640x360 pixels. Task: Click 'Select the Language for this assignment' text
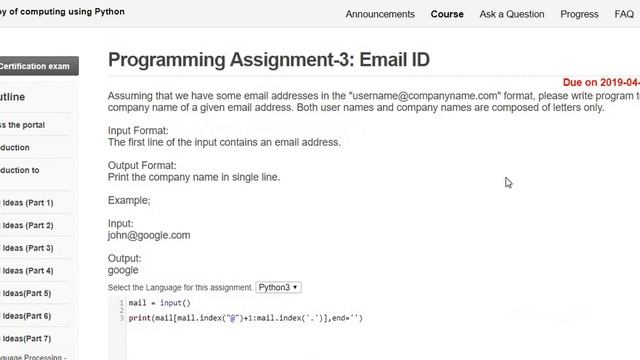(180, 287)
